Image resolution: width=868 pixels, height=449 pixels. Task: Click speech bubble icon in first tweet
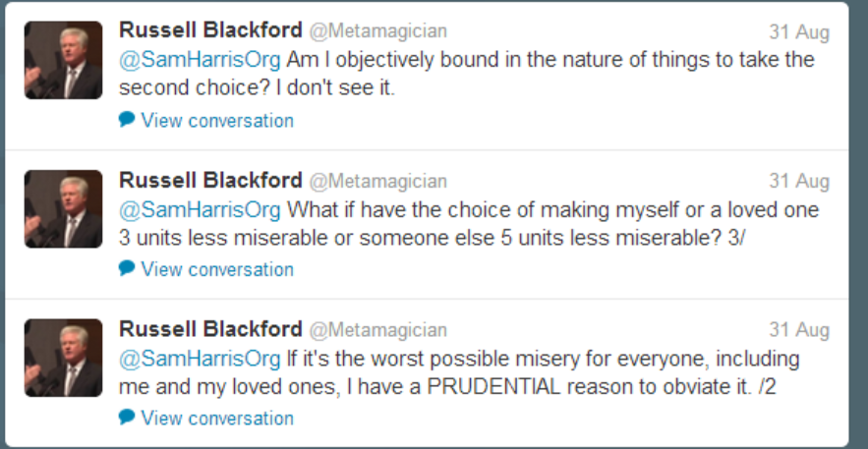[127, 120]
